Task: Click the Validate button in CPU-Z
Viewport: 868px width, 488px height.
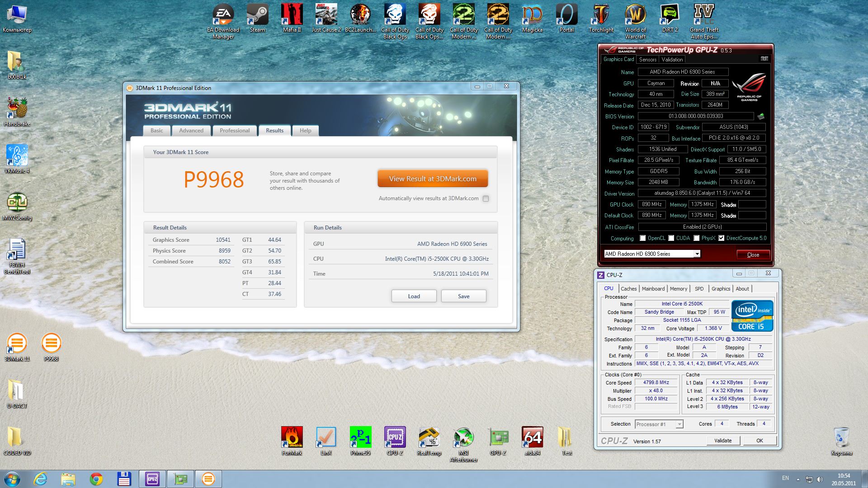Action: [x=723, y=441]
